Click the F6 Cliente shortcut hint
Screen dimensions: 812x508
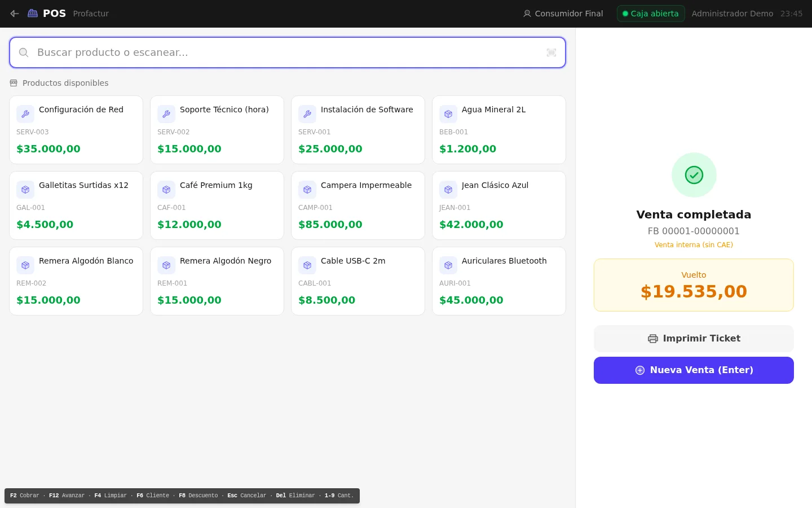pyautogui.click(x=153, y=496)
